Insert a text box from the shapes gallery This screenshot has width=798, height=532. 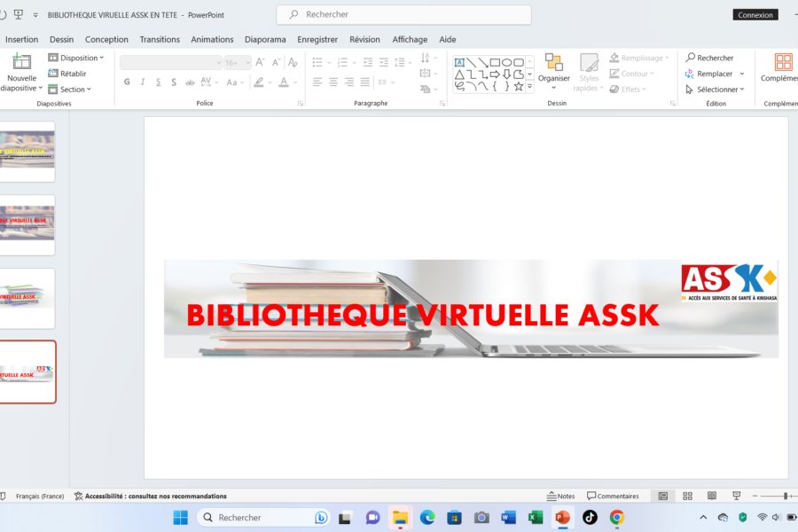pyautogui.click(x=459, y=62)
